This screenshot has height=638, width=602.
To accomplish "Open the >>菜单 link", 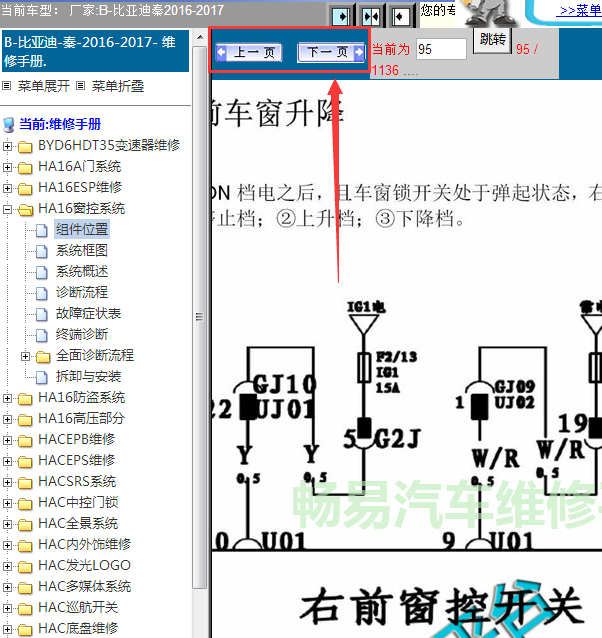I will [x=580, y=10].
